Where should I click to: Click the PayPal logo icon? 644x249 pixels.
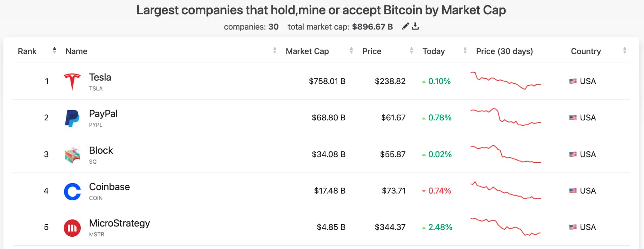[x=72, y=118]
